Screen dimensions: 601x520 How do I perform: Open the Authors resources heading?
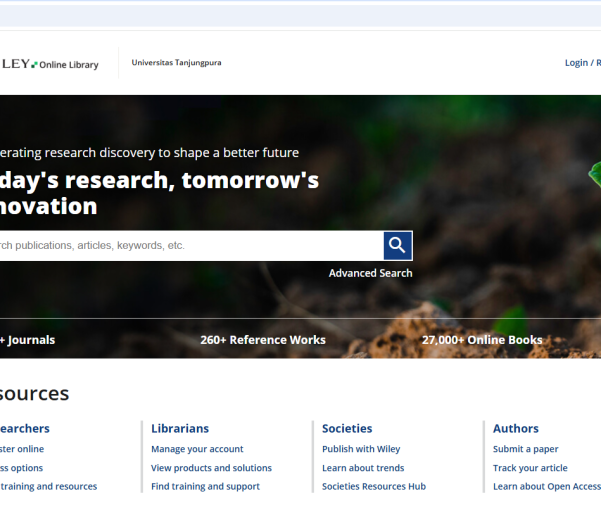515,428
